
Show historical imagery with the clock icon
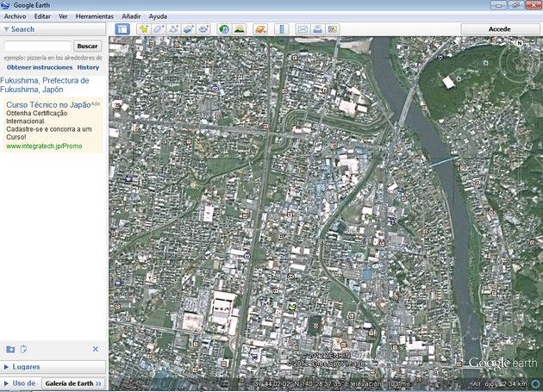click(x=224, y=28)
